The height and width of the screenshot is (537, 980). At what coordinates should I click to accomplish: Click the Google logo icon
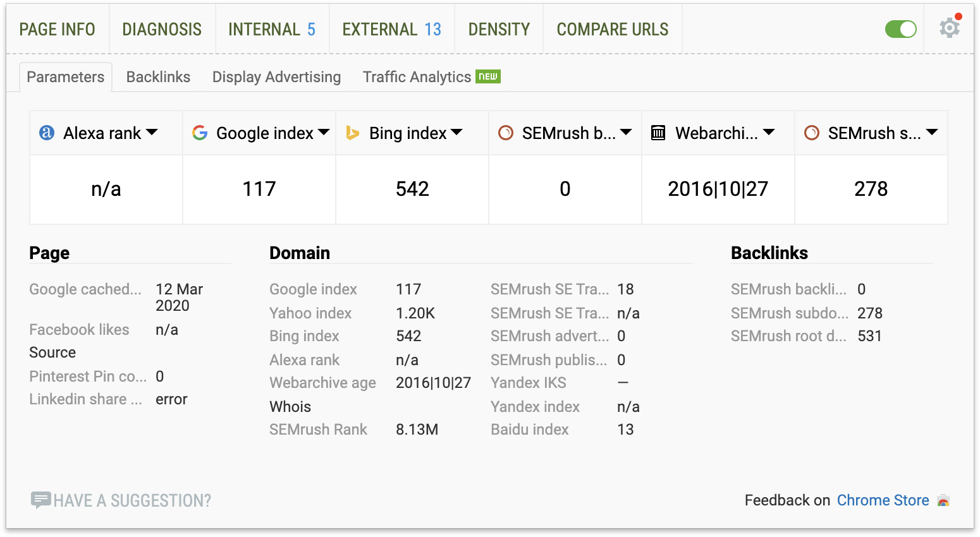point(200,133)
